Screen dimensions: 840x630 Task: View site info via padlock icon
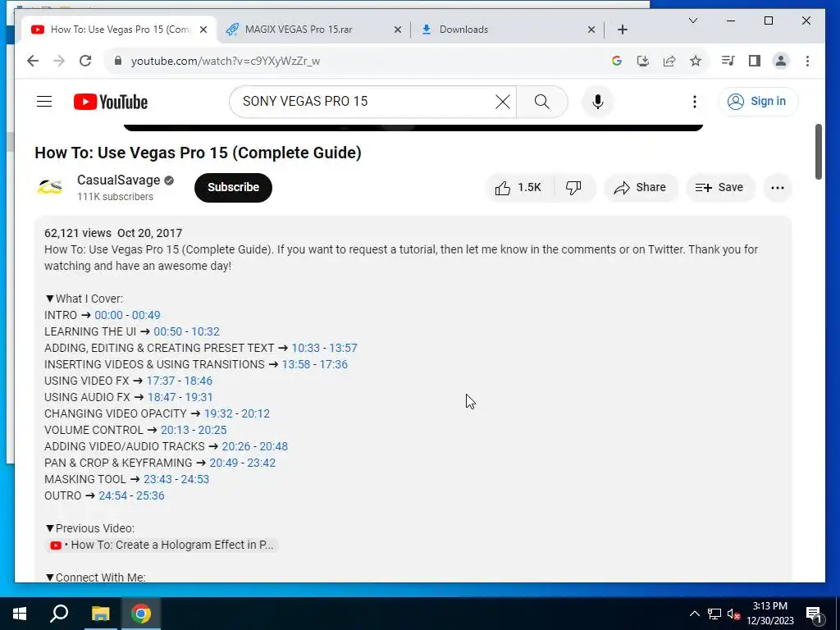click(118, 61)
